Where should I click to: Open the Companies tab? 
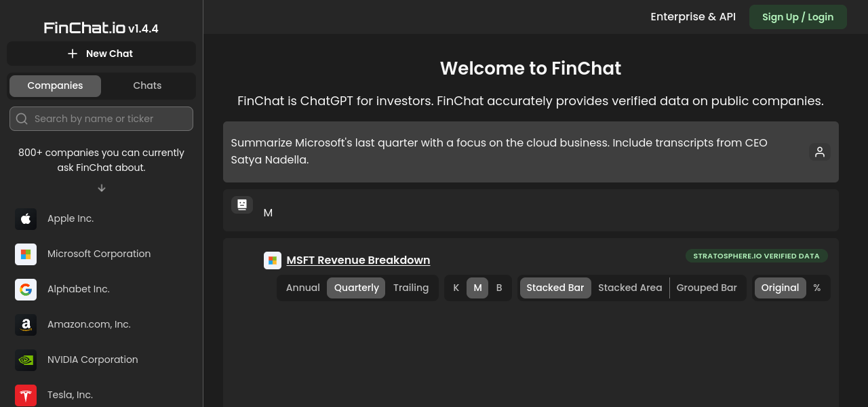55,85
